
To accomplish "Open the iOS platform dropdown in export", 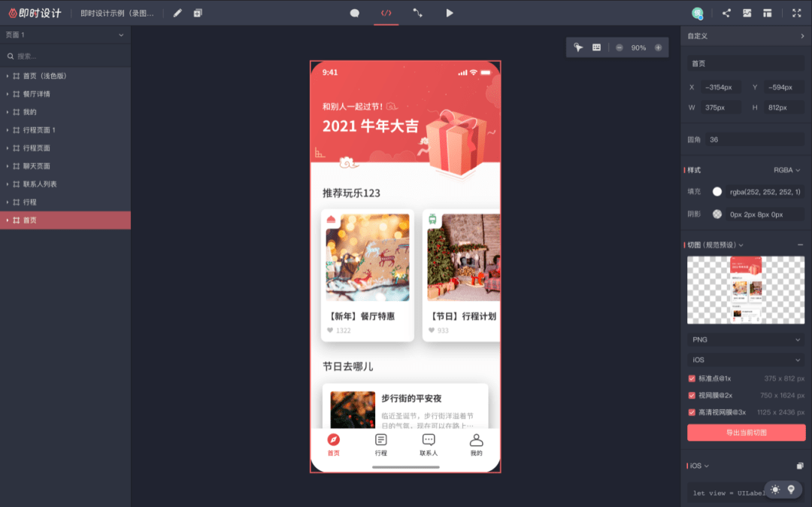I will point(746,360).
